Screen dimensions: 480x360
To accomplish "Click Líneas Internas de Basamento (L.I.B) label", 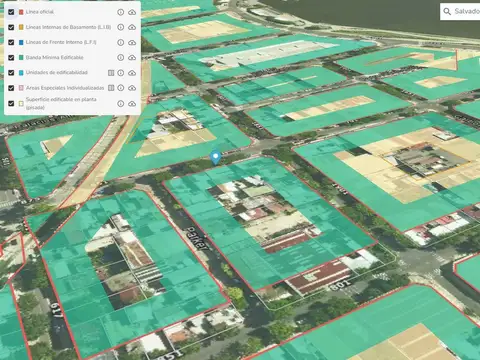I will pyautogui.click(x=68, y=27).
